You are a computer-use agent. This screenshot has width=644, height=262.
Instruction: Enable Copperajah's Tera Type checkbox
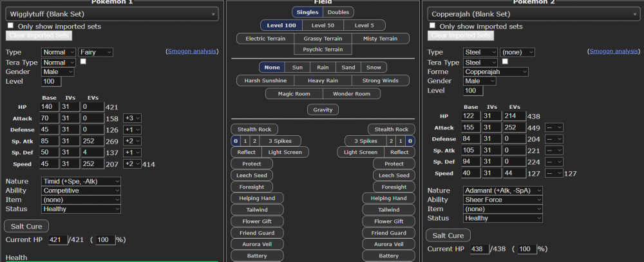pyautogui.click(x=505, y=62)
